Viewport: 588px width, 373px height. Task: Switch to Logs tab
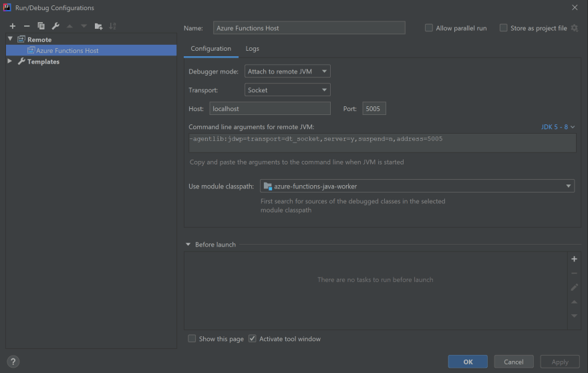253,49
